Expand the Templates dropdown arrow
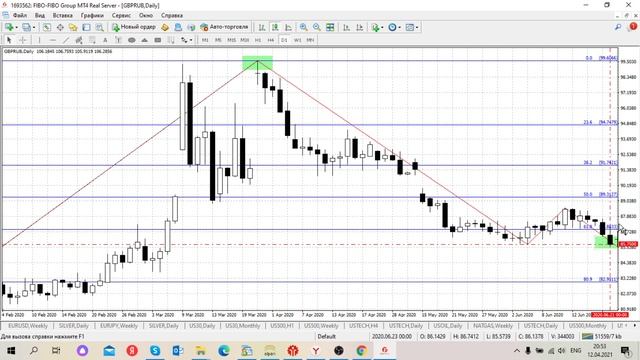This screenshot has width=640, height=360. click(x=417, y=27)
